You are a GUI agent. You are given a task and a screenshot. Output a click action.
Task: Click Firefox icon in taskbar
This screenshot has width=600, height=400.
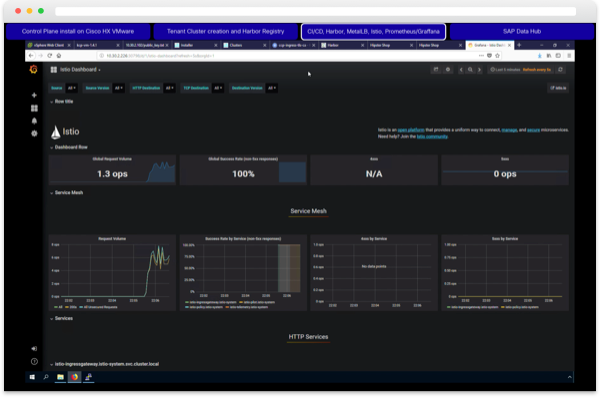(x=75, y=377)
